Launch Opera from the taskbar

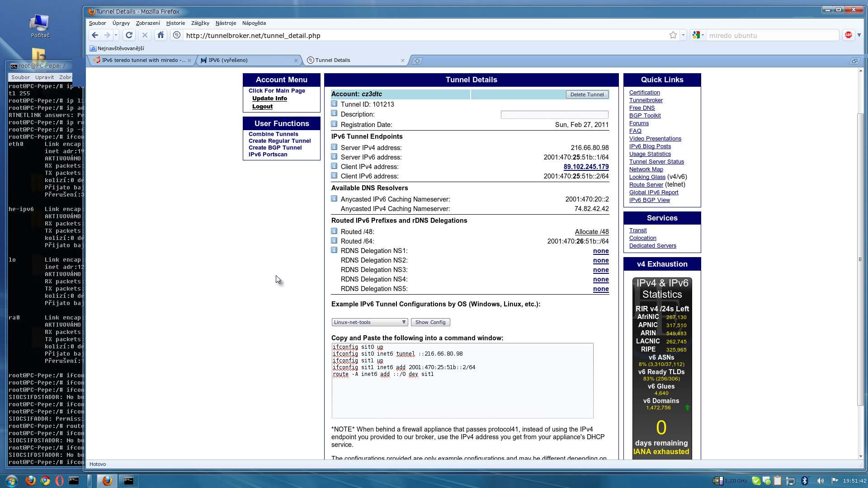pos(59,481)
